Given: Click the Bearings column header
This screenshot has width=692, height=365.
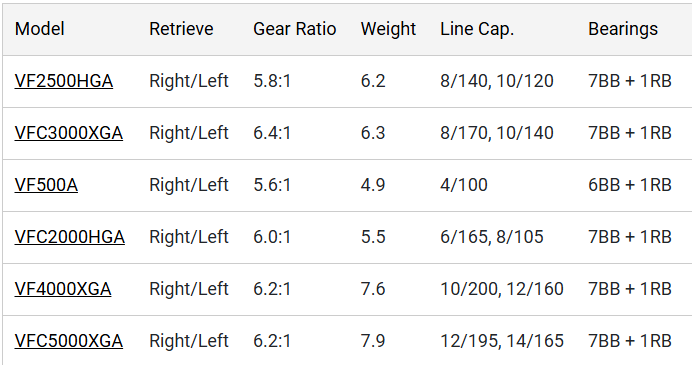Looking at the screenshot, I should click(x=623, y=29).
